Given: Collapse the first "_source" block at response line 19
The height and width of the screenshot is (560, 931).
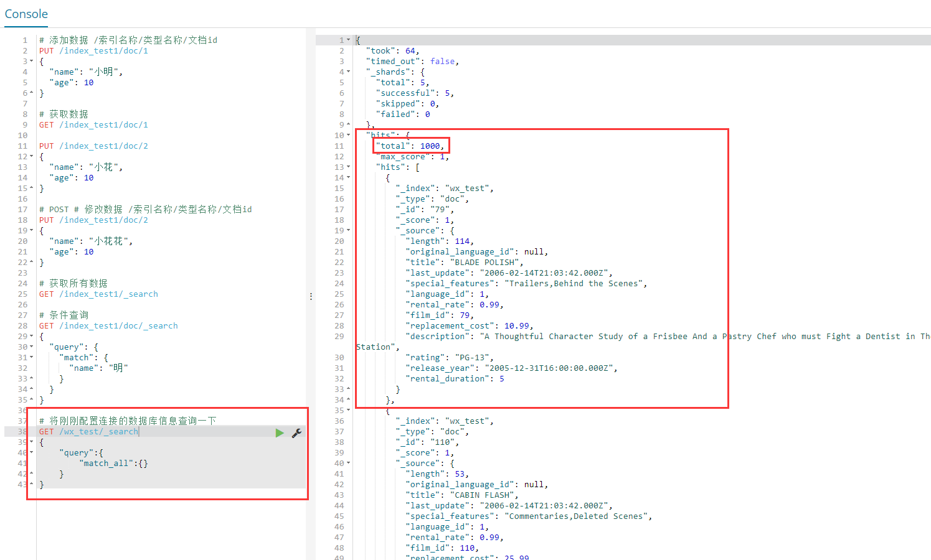Looking at the screenshot, I should coord(349,231).
